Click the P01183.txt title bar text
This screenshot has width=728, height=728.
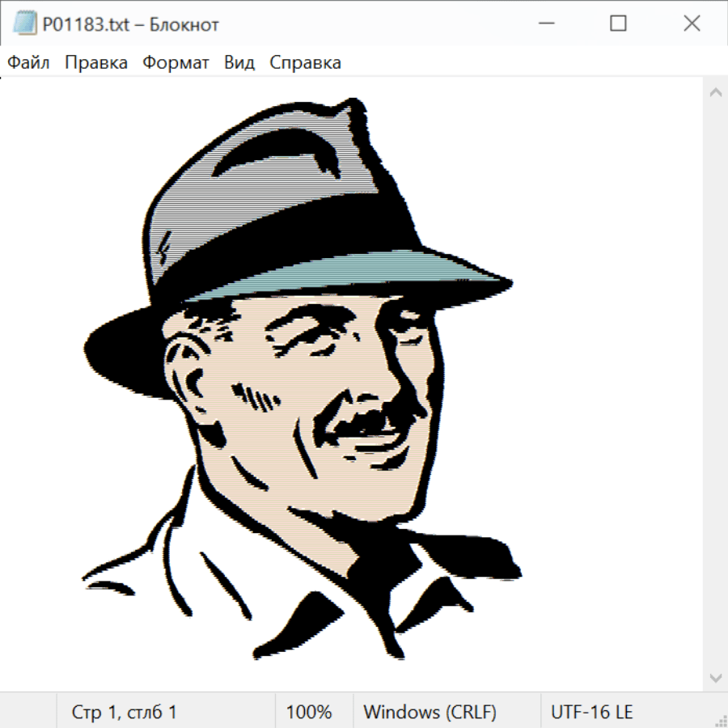pos(130,24)
